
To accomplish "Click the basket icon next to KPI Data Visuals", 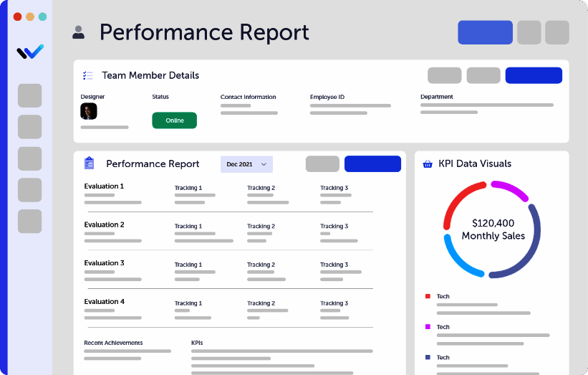I will point(428,163).
